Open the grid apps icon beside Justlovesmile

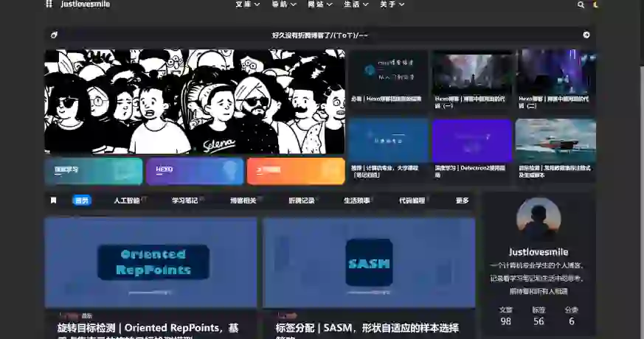[x=49, y=4]
